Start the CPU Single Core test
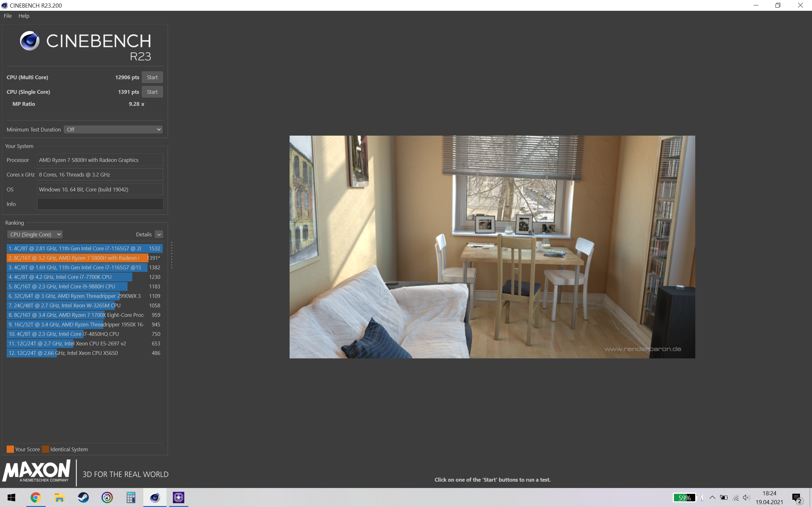Viewport: 812px width, 507px height. pos(152,92)
